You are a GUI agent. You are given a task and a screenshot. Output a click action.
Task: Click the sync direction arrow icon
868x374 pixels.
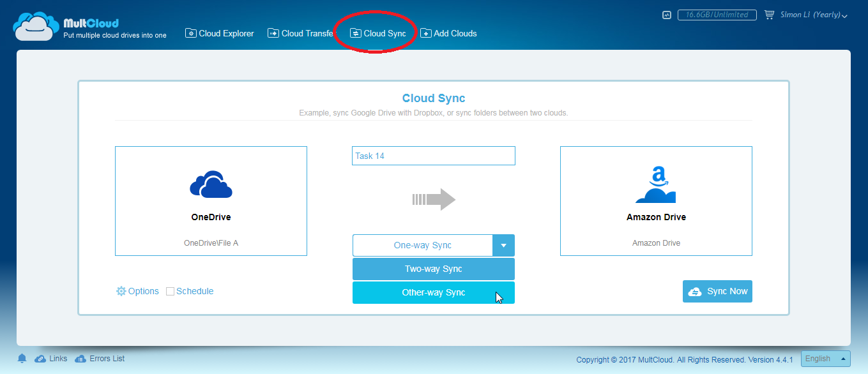[x=434, y=199]
